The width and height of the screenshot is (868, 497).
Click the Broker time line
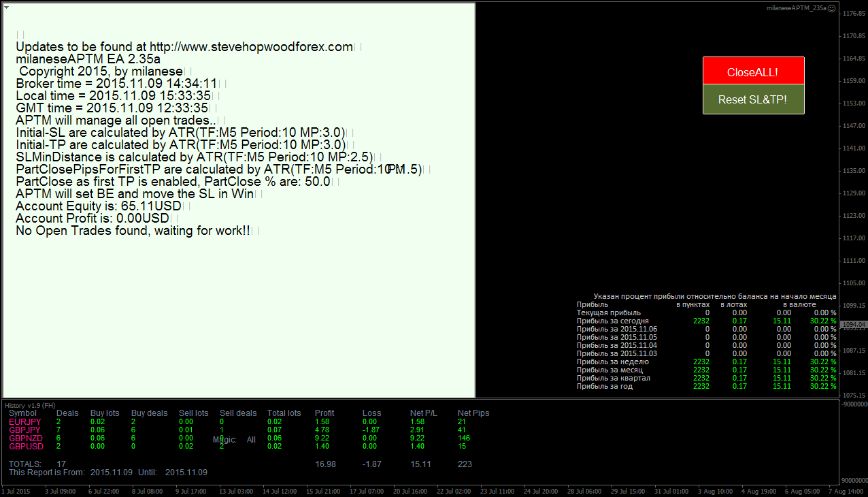pos(116,84)
